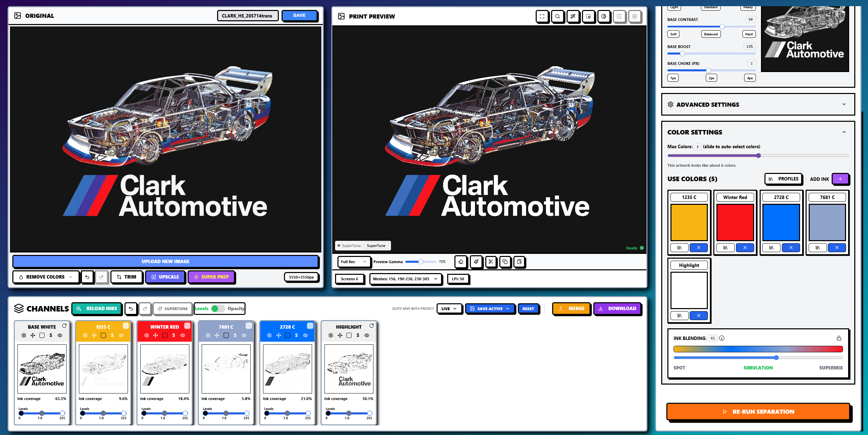The image size is (868, 435).
Task: Click the move icon on the 1235 C channel
Action: point(94,335)
